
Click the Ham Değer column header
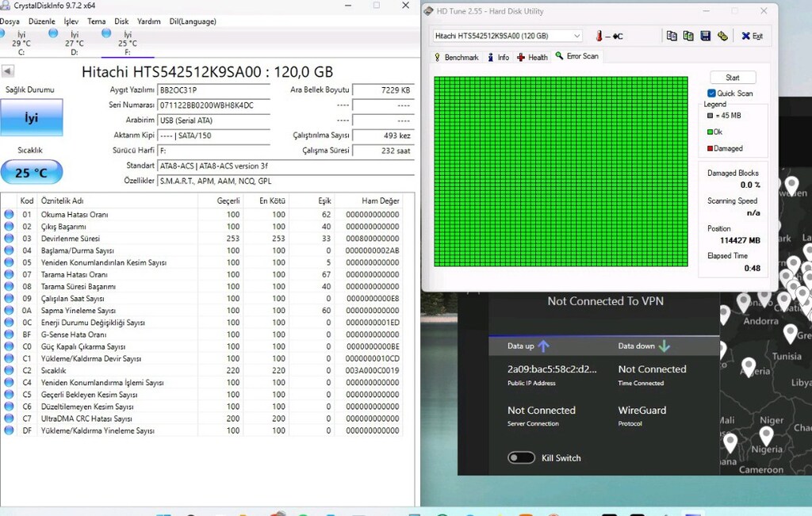click(369, 201)
